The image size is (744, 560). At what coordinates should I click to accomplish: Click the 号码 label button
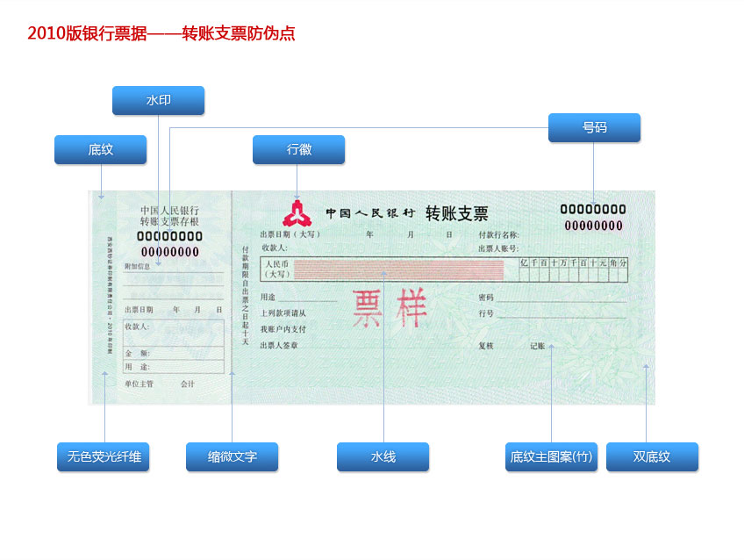coord(594,127)
